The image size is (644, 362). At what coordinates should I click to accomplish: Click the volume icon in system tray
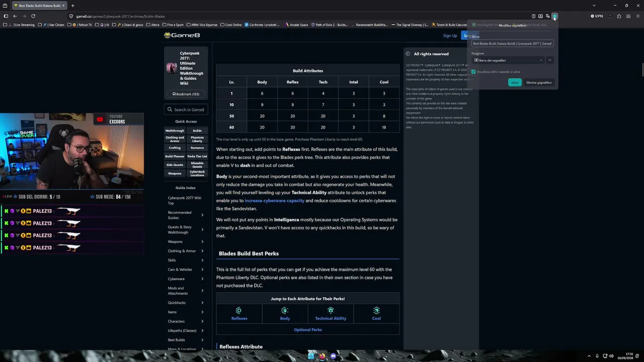pos(611,356)
